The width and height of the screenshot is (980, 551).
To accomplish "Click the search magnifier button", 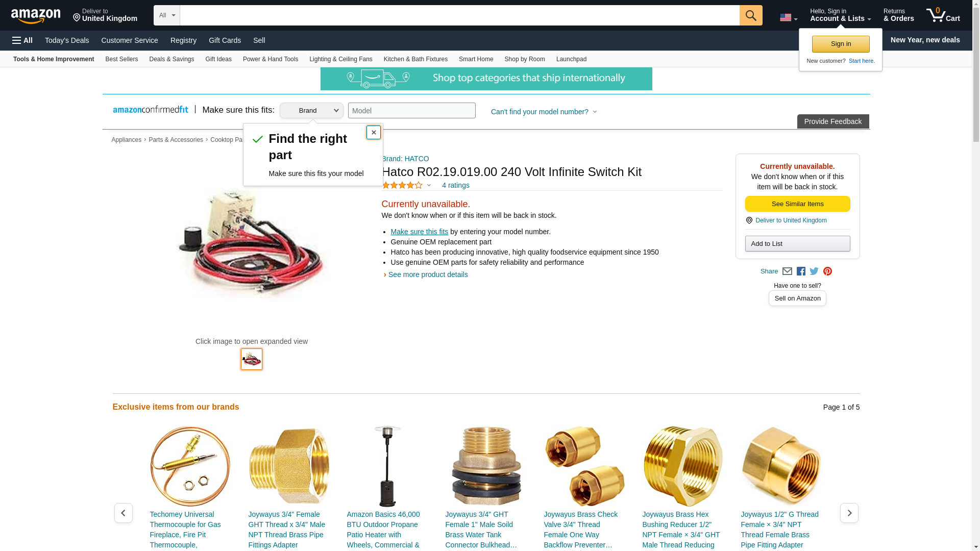I will (x=751, y=15).
